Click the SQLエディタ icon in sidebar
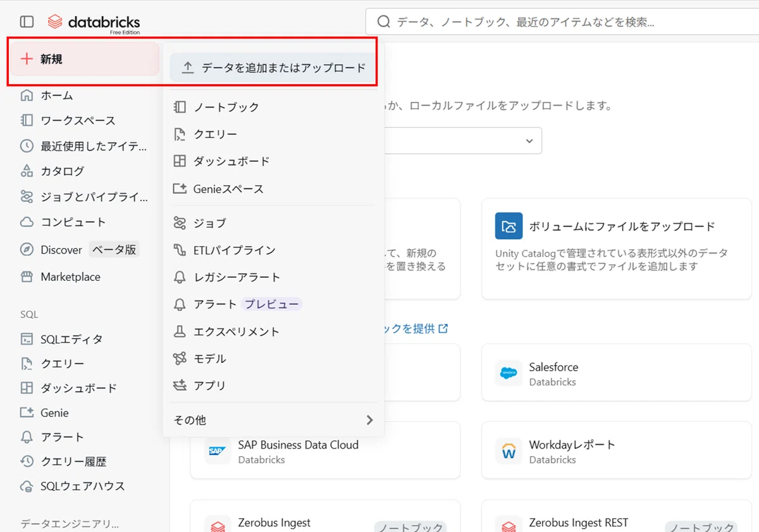This screenshot has height=532, width=759. [27, 339]
